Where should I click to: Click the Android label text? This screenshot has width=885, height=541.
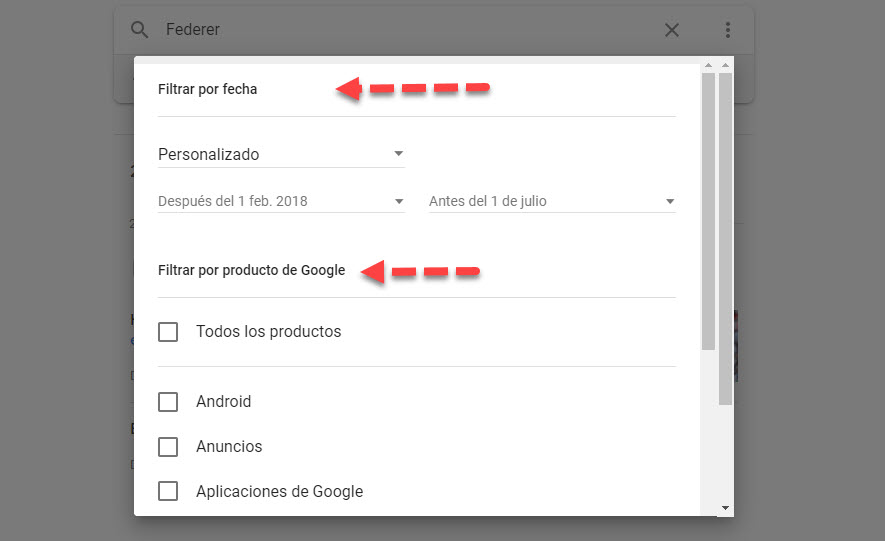pos(223,401)
